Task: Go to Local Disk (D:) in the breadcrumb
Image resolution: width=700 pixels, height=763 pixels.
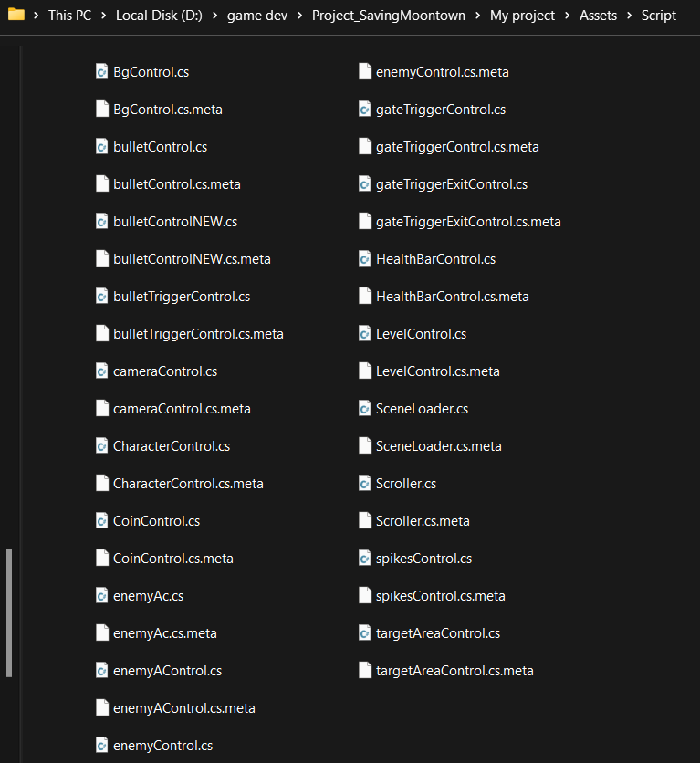Action: (159, 16)
